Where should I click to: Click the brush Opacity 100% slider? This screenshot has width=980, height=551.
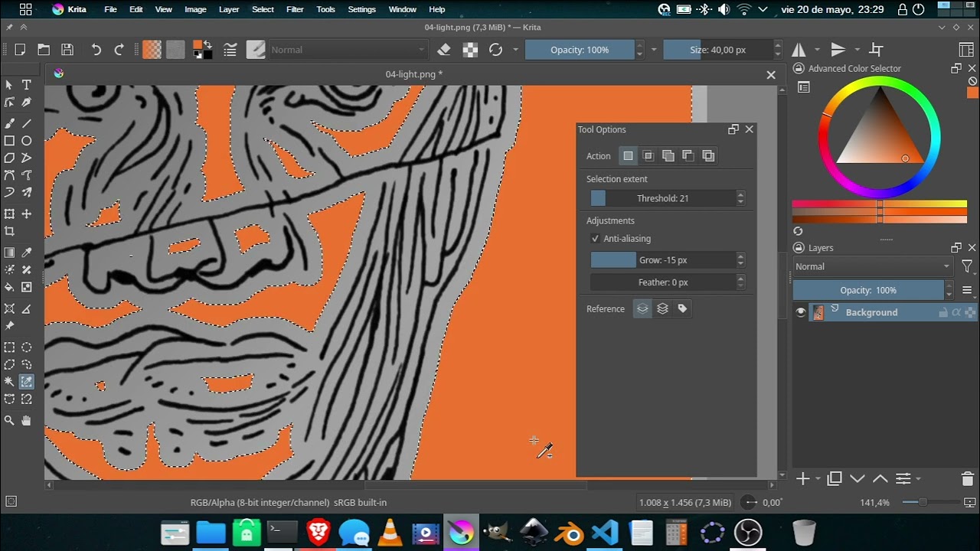[580, 50]
